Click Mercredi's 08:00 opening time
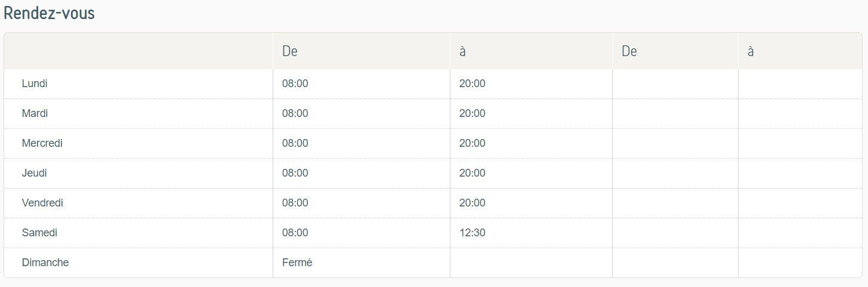 [x=295, y=143]
